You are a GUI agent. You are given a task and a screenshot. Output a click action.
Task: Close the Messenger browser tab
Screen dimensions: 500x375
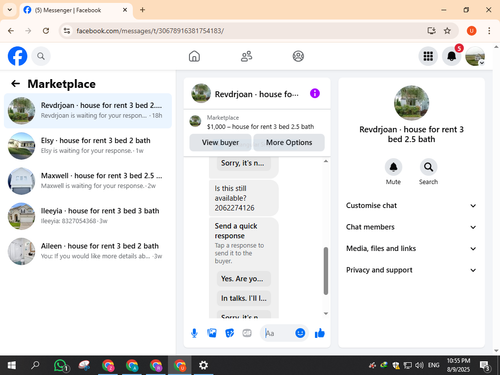[125, 10]
